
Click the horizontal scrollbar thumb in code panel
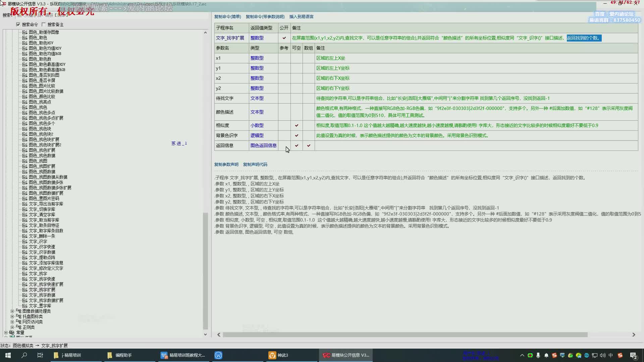click(405, 335)
